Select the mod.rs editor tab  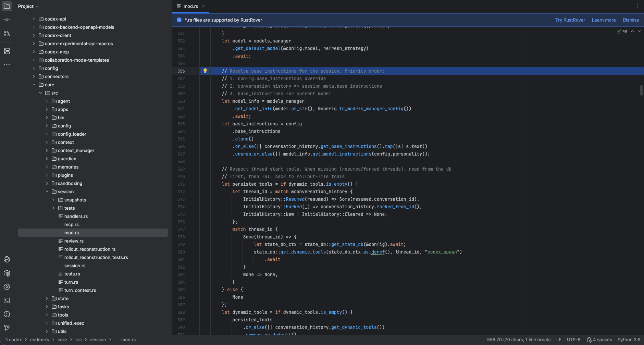coord(190,6)
